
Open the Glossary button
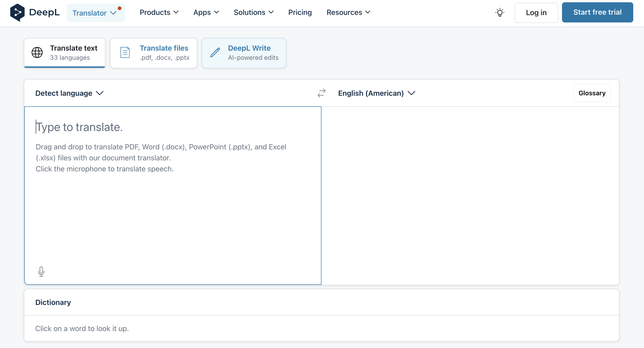(592, 93)
